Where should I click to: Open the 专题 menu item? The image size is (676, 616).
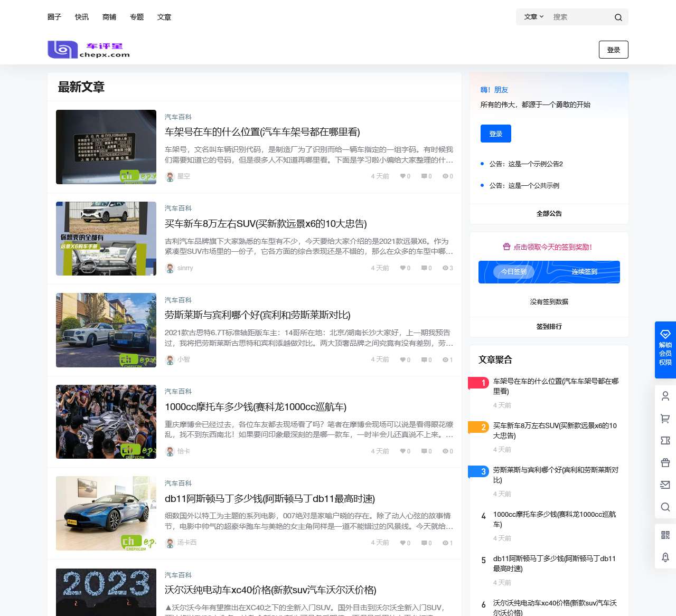(x=137, y=17)
